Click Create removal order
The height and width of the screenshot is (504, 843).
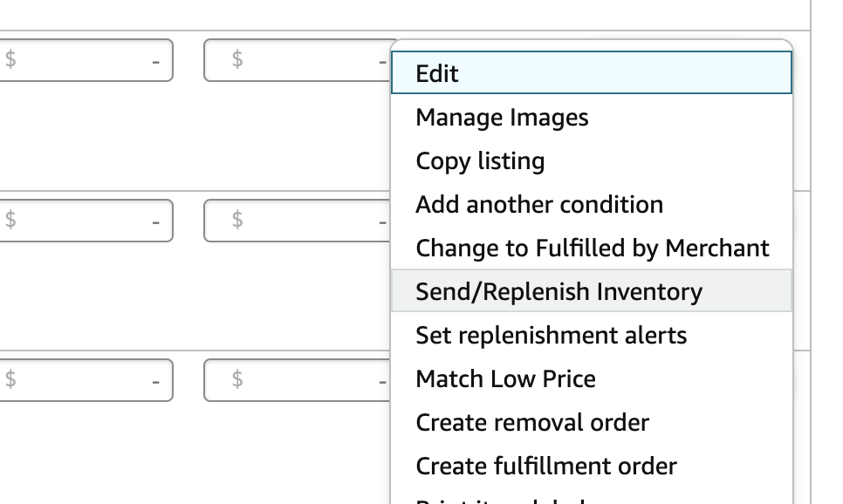coord(532,422)
